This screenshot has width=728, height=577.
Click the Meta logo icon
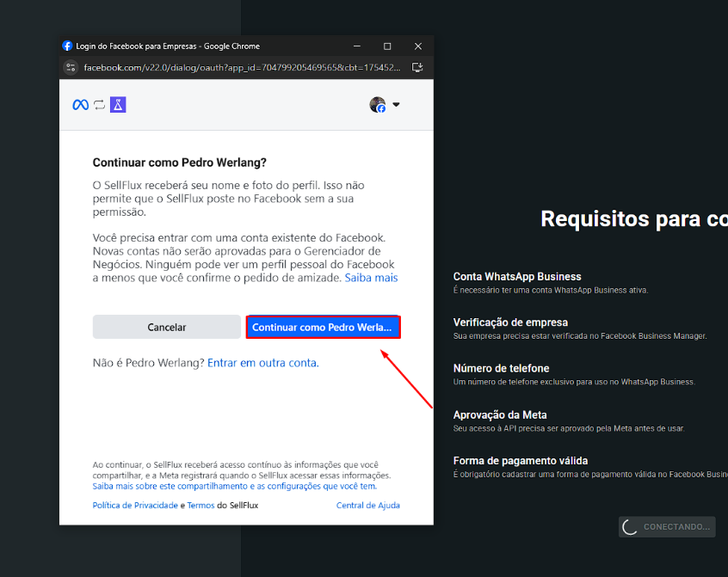[80, 105]
